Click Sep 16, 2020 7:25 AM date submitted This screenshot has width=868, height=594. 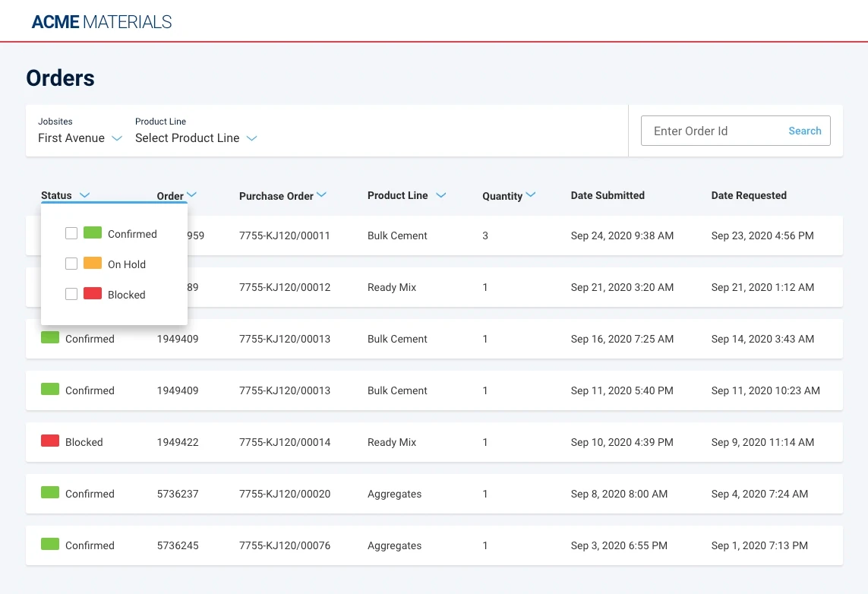(622, 339)
